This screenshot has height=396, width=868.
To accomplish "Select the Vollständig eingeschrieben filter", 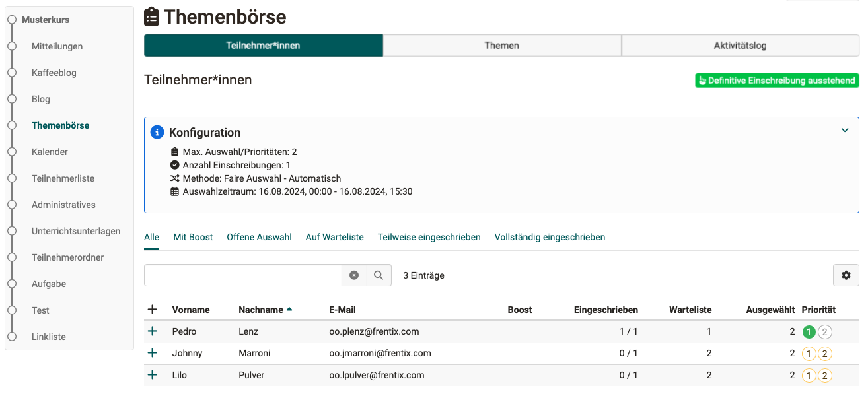I will (550, 236).
